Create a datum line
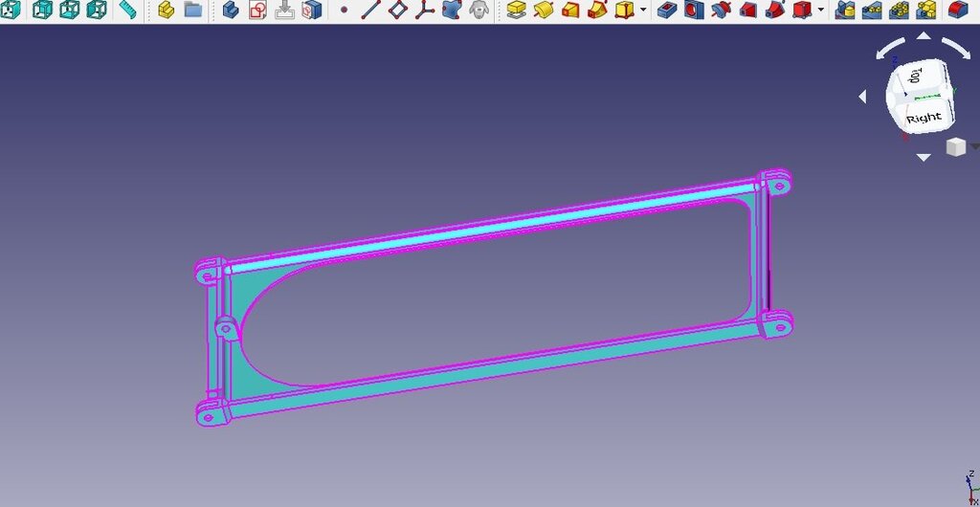The image size is (980, 507). (370, 11)
